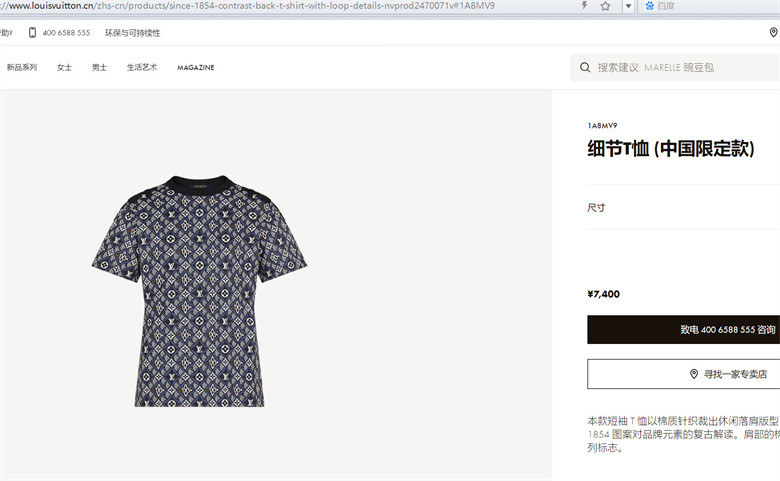Screen dimensions: 780x481
Task: Click the 致电 400 6588 555 咨询 button
Action: 683,329
